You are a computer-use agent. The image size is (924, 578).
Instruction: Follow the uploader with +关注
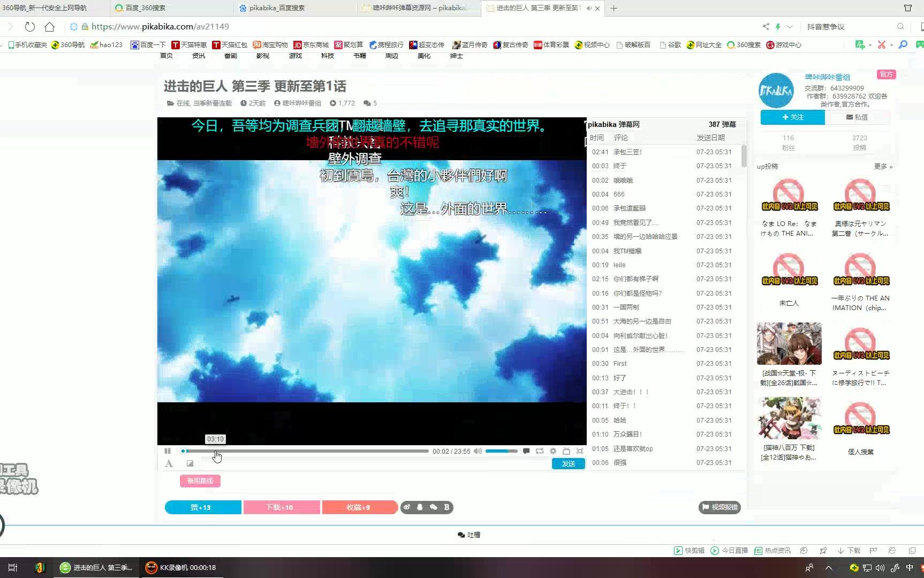[x=793, y=117]
